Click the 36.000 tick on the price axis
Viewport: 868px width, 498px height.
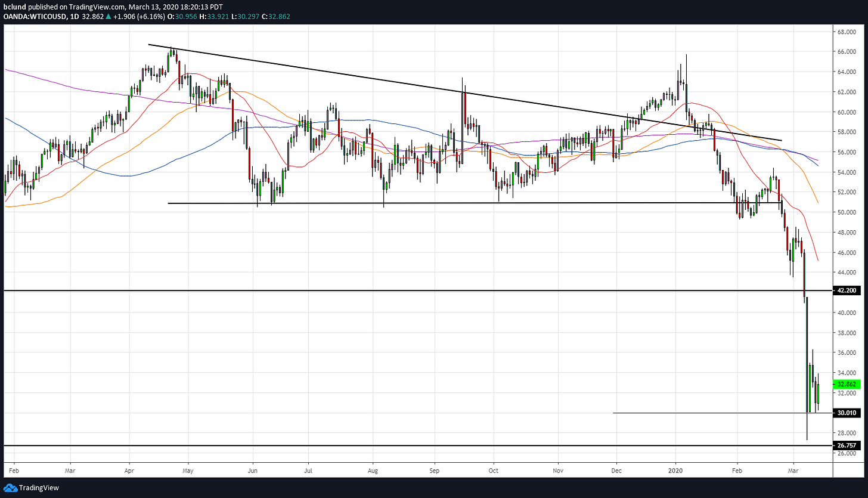pyautogui.click(x=847, y=352)
